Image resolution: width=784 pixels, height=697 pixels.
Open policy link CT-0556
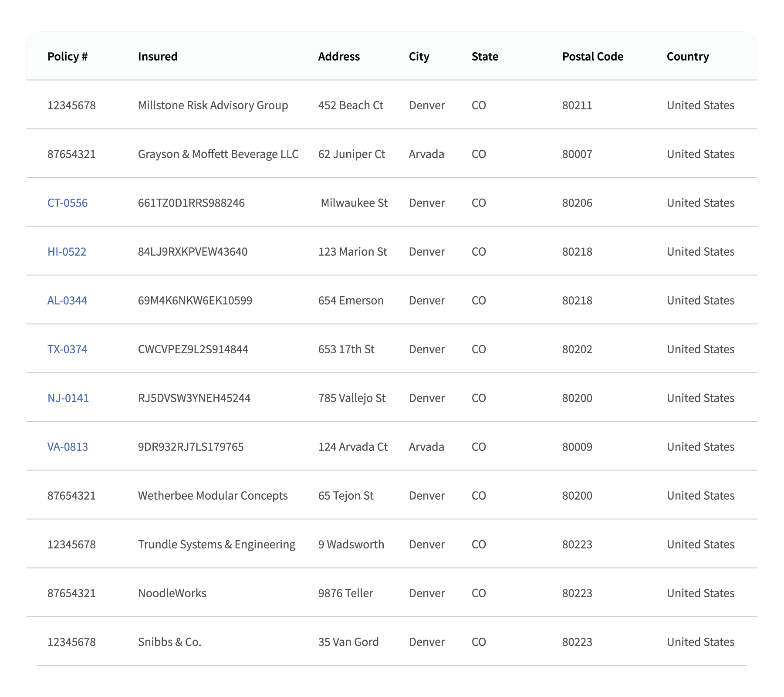(68, 203)
